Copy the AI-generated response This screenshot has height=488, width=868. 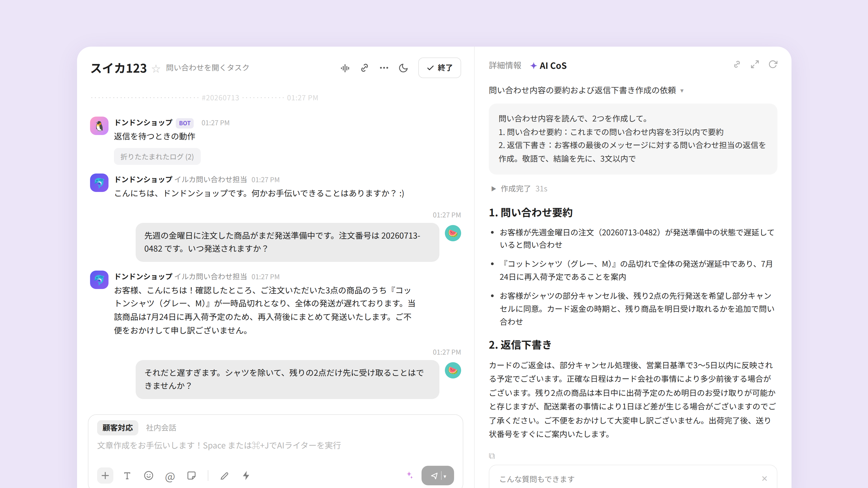492,456
